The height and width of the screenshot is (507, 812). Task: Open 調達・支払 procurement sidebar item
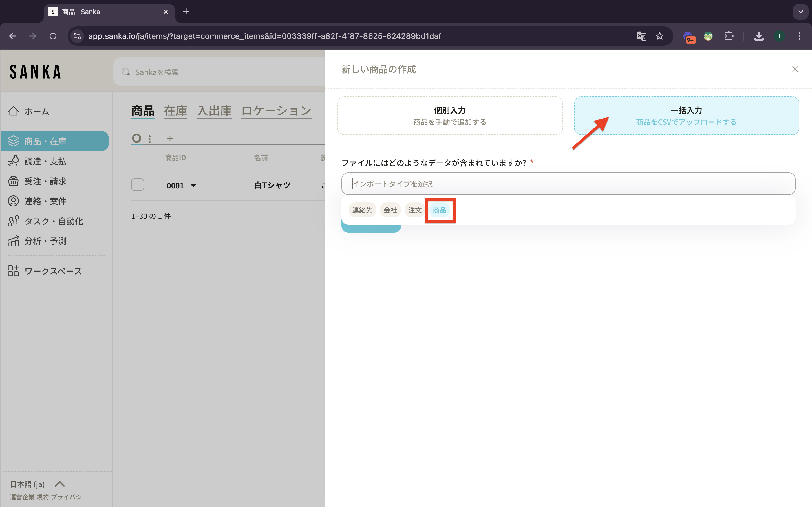click(45, 161)
